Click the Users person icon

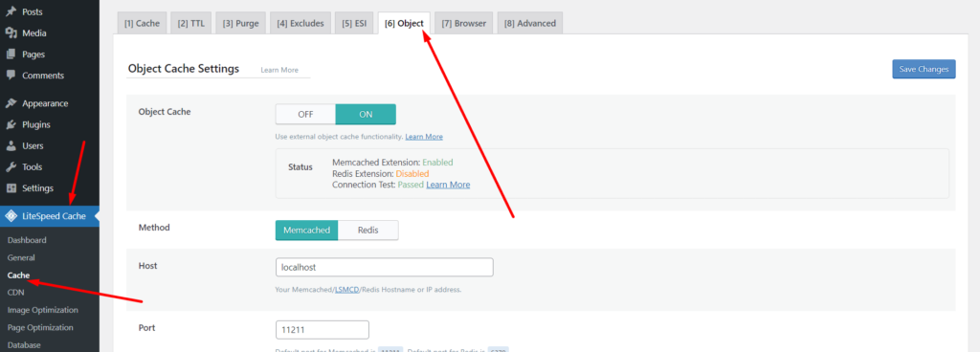[11, 146]
